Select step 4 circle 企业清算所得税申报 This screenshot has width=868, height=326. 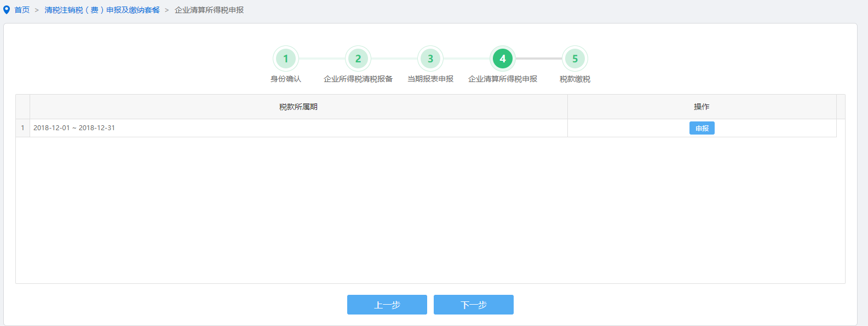coord(503,59)
